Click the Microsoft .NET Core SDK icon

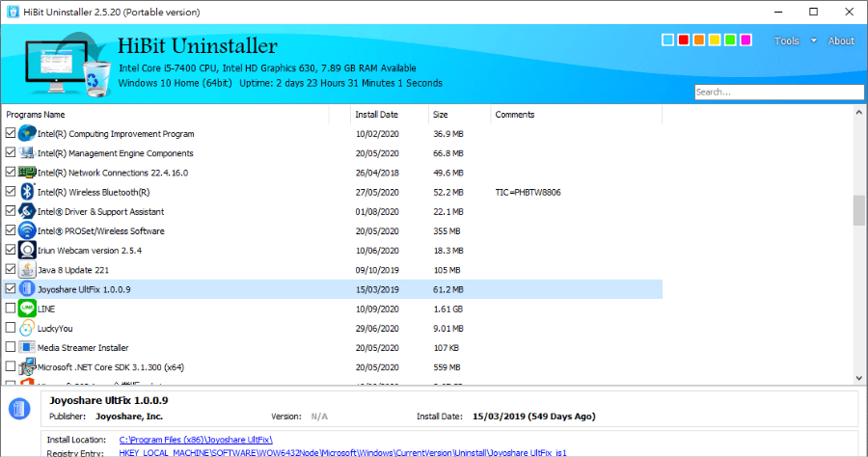tap(27, 366)
